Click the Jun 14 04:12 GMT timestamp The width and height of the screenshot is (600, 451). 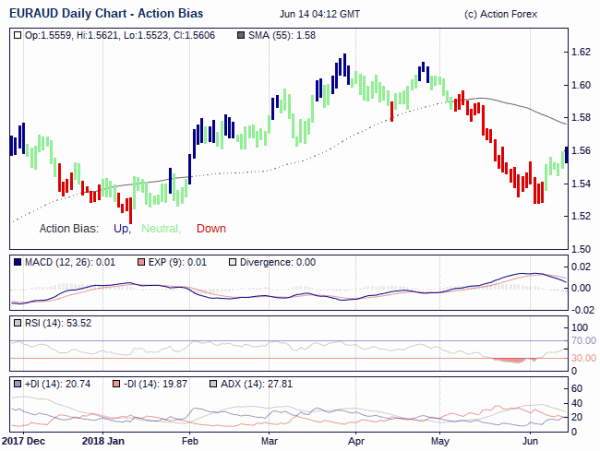coord(320,14)
